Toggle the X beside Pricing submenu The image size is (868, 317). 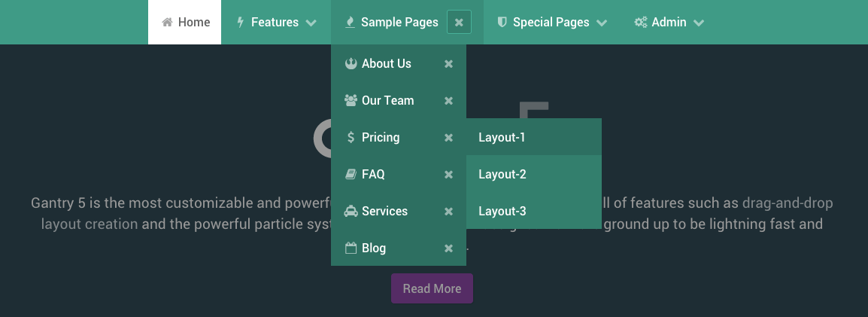(449, 138)
